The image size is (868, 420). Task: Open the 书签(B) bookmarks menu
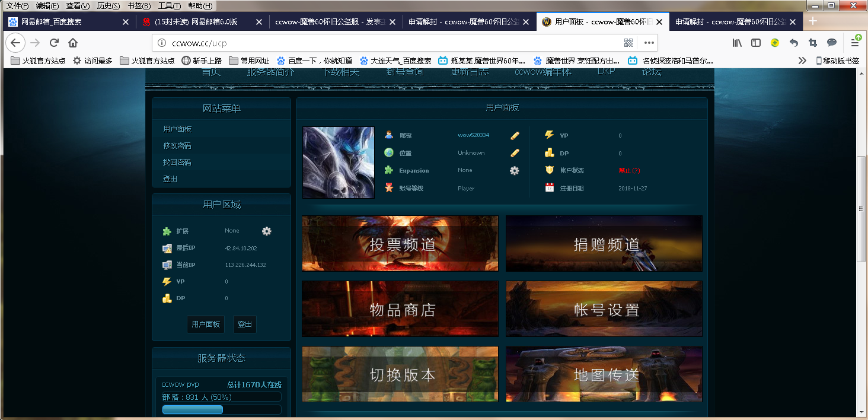139,6
